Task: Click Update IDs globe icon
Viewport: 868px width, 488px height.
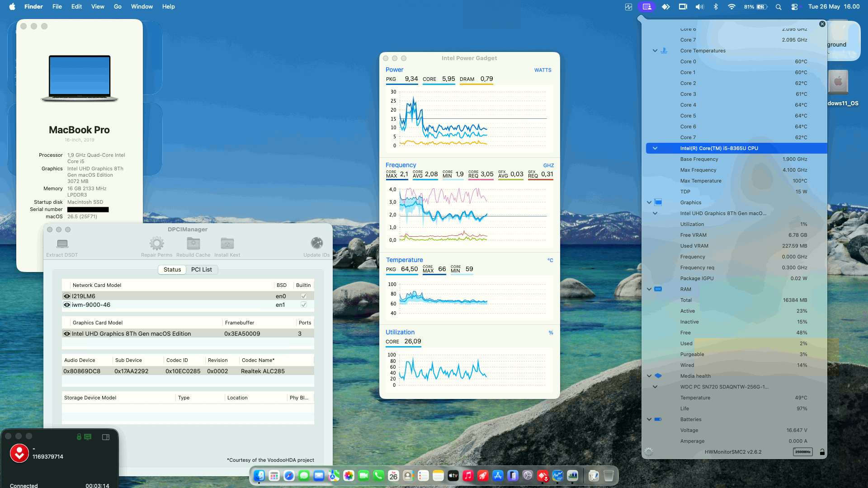Action: coord(317,243)
